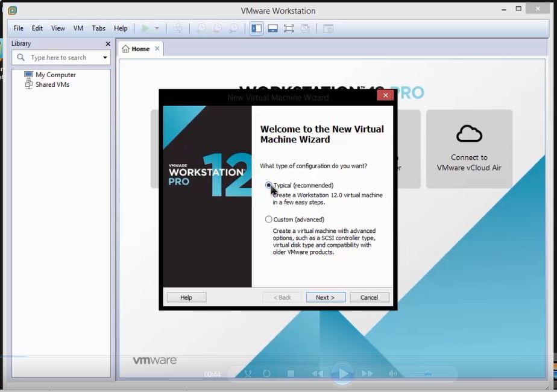This screenshot has height=392, width=557.
Task: Select the Custom (advanced) configuration
Action: click(x=268, y=219)
